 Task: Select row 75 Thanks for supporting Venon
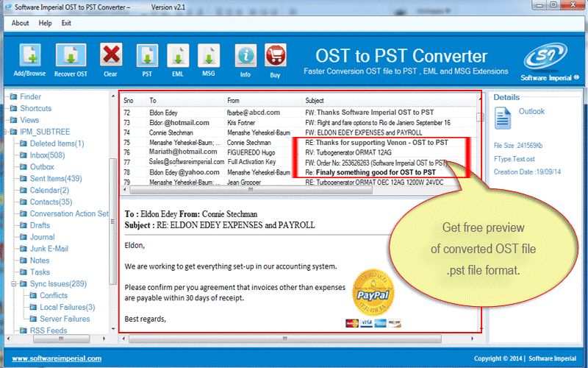(x=298, y=142)
